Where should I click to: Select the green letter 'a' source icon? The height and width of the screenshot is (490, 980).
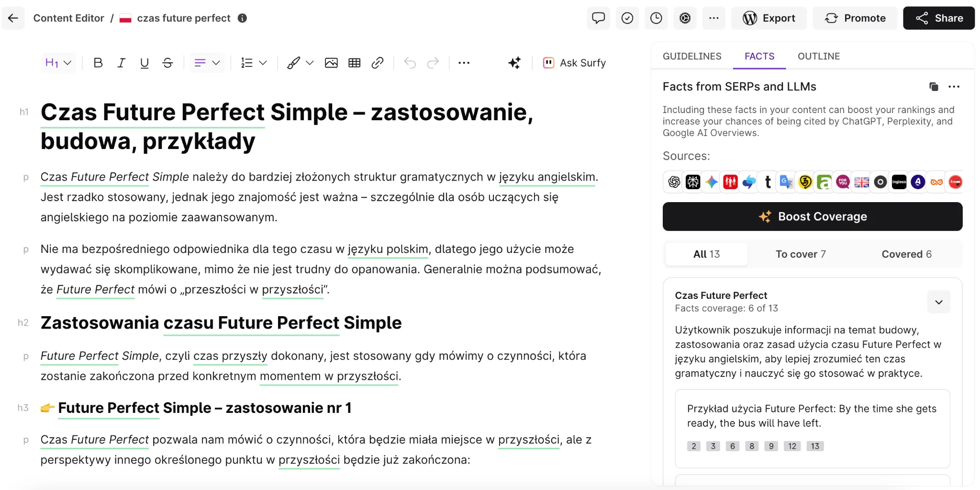(x=824, y=182)
